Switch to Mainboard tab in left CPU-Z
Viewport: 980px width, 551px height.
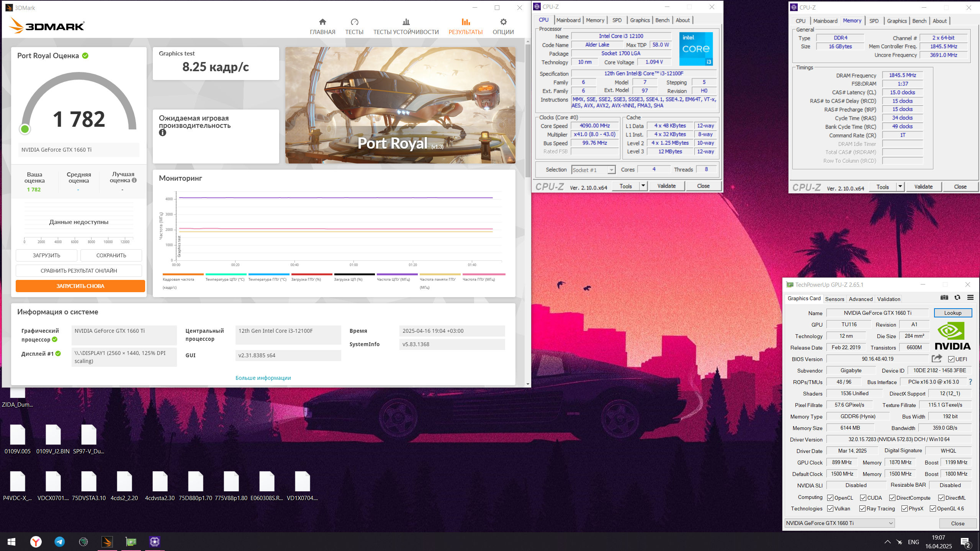tap(568, 20)
